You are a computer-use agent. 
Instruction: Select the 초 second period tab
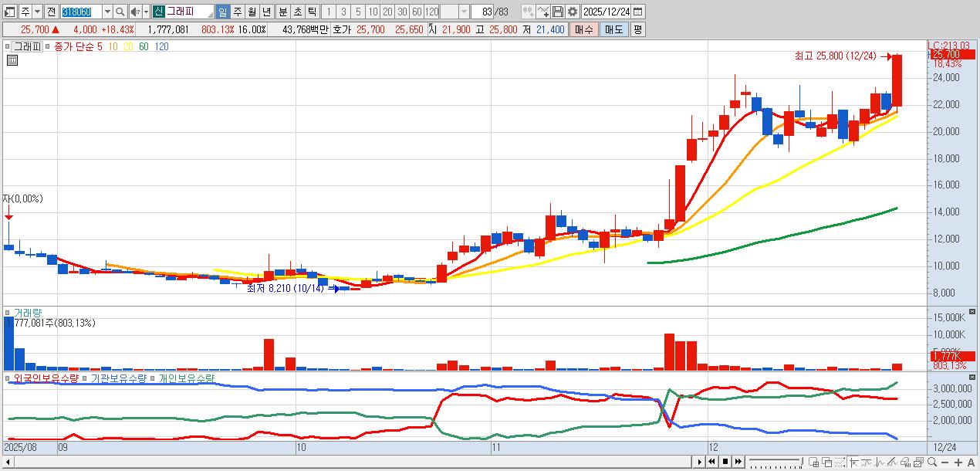pyautogui.click(x=297, y=12)
